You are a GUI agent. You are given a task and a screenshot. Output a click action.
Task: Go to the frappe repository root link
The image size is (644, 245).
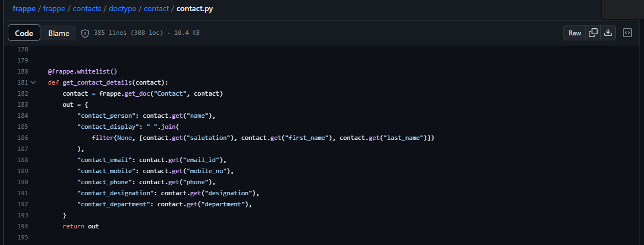pos(24,8)
